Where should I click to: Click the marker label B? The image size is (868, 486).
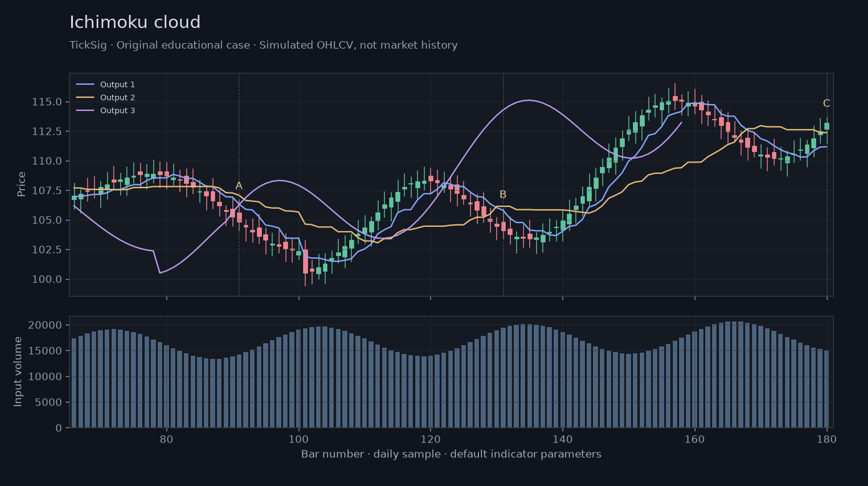(x=503, y=194)
